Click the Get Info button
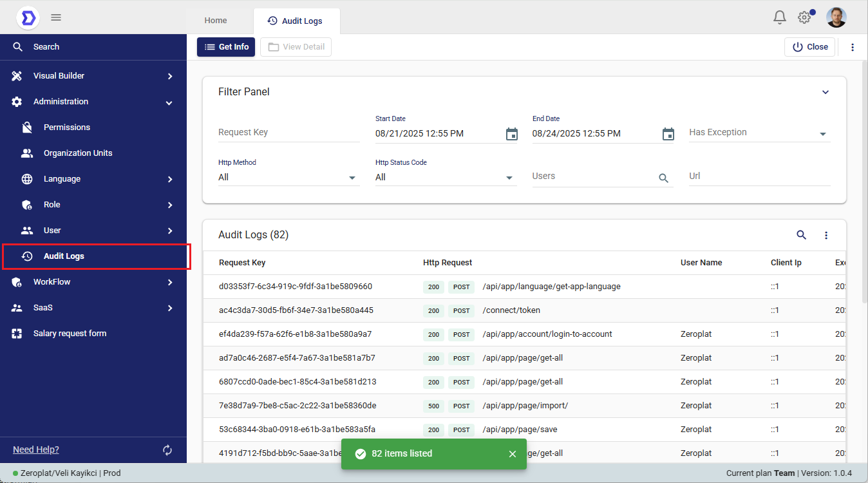The height and width of the screenshot is (483, 868). click(226, 47)
